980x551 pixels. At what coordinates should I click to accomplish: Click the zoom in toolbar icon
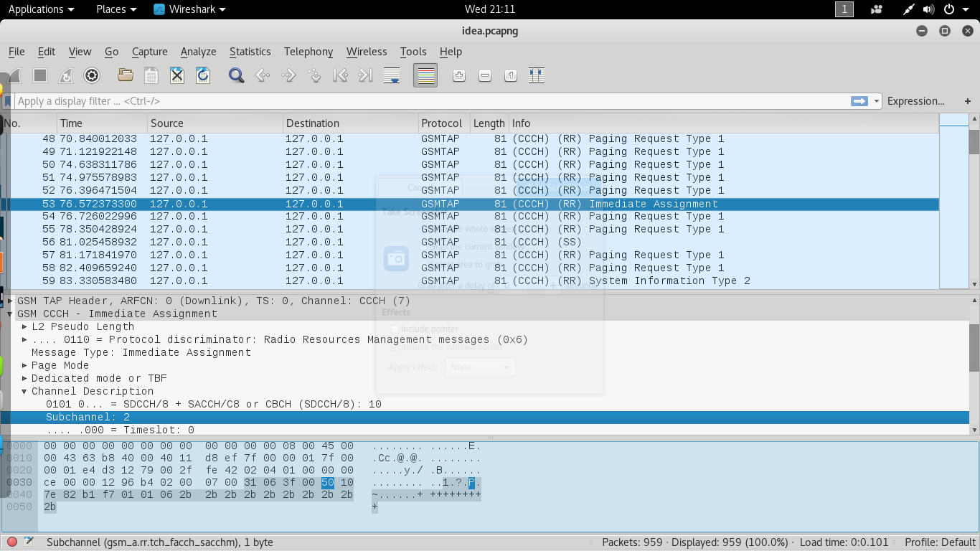(459, 75)
